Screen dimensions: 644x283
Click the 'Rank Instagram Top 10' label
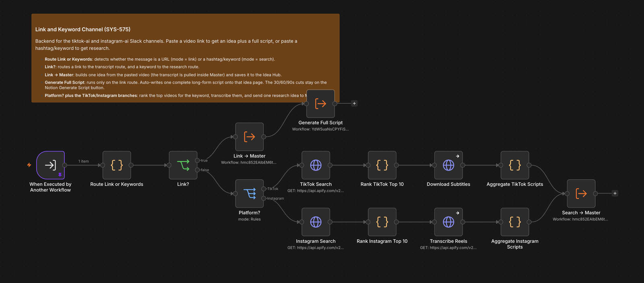tap(382, 241)
